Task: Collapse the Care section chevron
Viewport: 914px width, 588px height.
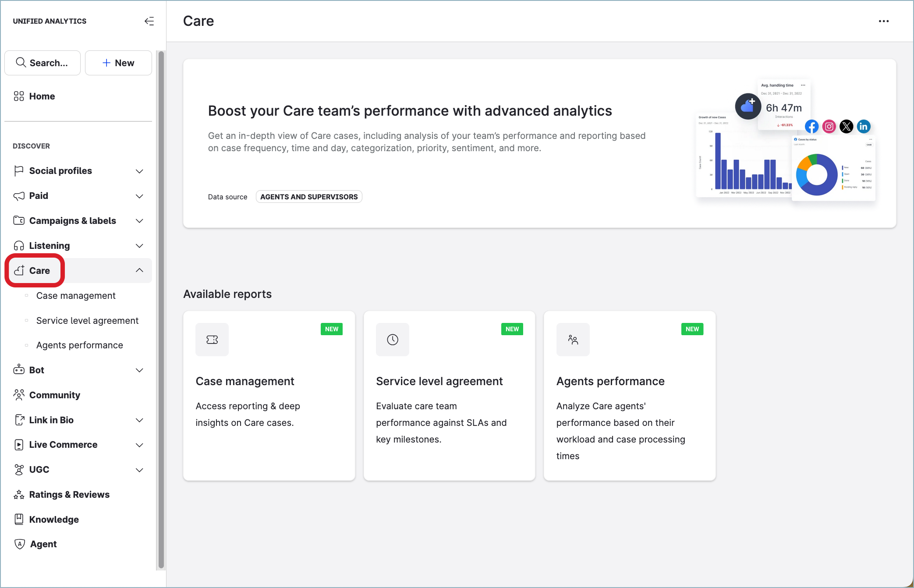Action: coord(139,270)
